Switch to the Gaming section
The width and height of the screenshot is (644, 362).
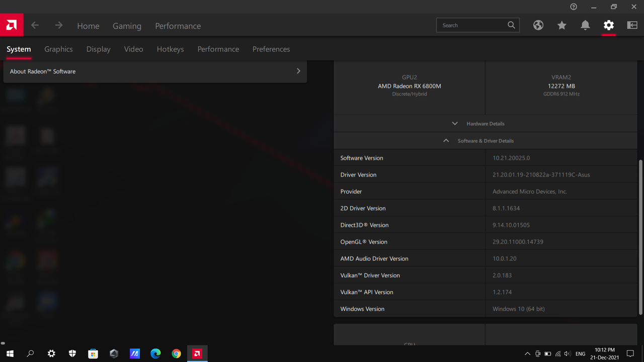point(127,26)
